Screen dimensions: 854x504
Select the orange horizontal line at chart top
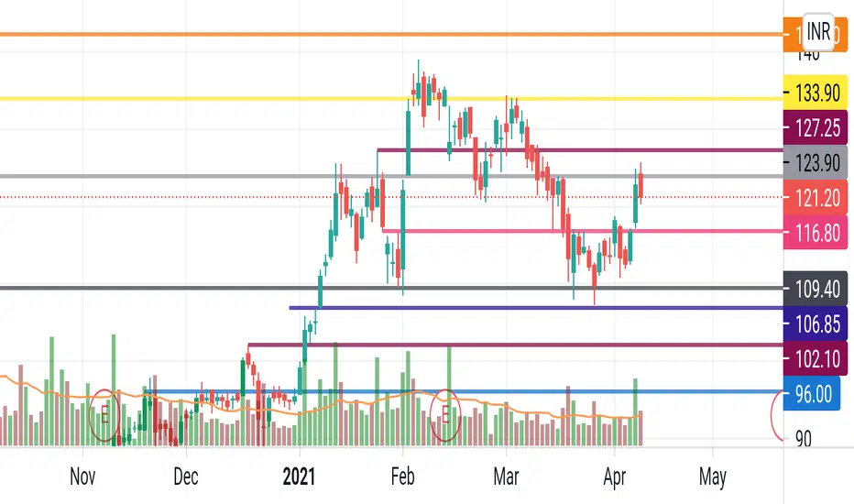391,34
